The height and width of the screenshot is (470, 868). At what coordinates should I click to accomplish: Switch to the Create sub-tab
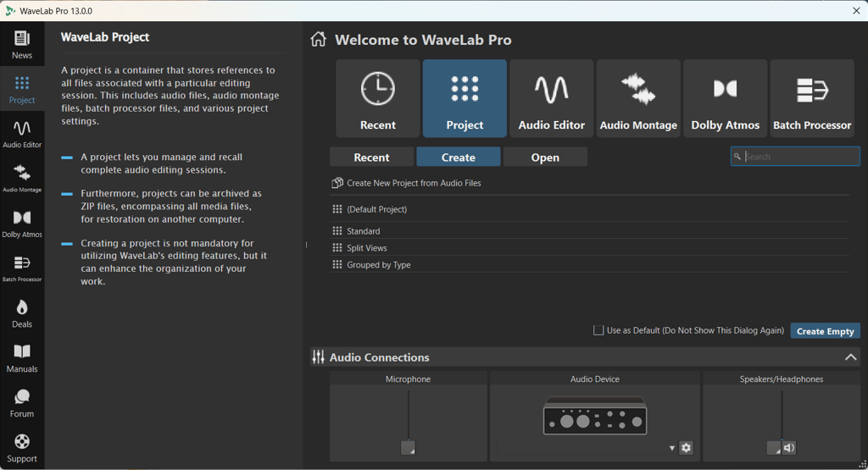[x=459, y=157]
